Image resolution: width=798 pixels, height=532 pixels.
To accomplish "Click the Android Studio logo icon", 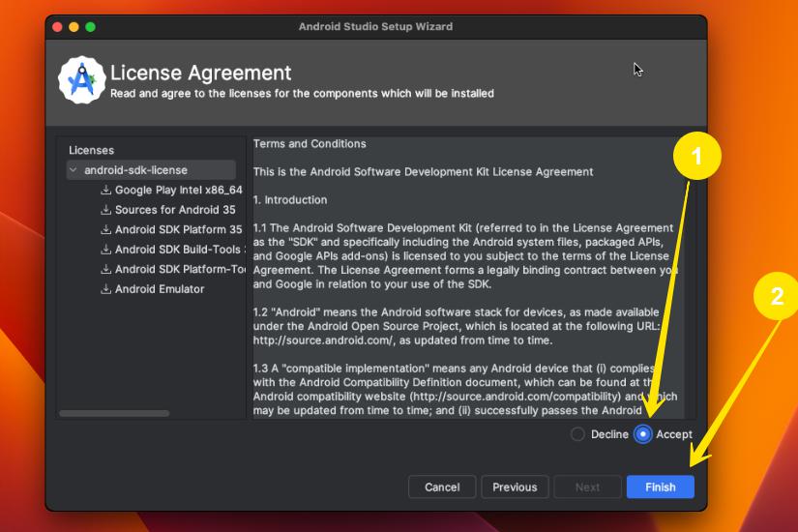I will pyautogui.click(x=81, y=80).
